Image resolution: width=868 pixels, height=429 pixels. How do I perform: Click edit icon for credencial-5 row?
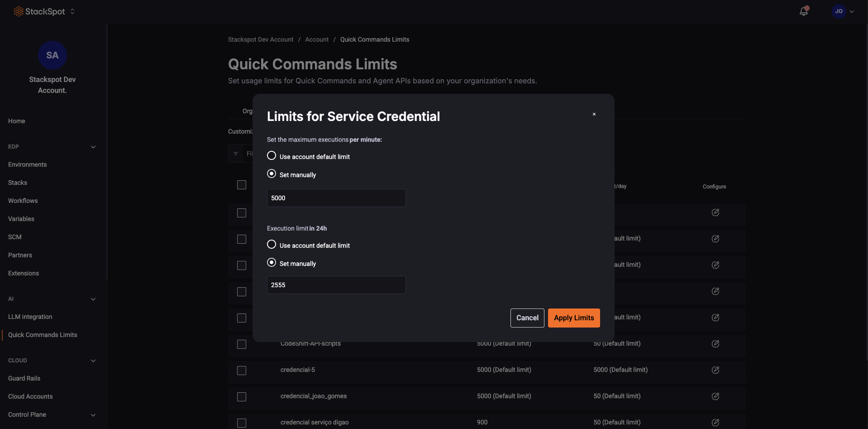[x=715, y=370]
